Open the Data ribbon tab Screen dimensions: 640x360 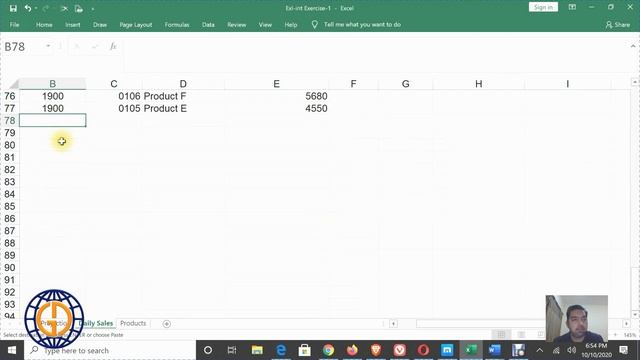[x=208, y=24]
